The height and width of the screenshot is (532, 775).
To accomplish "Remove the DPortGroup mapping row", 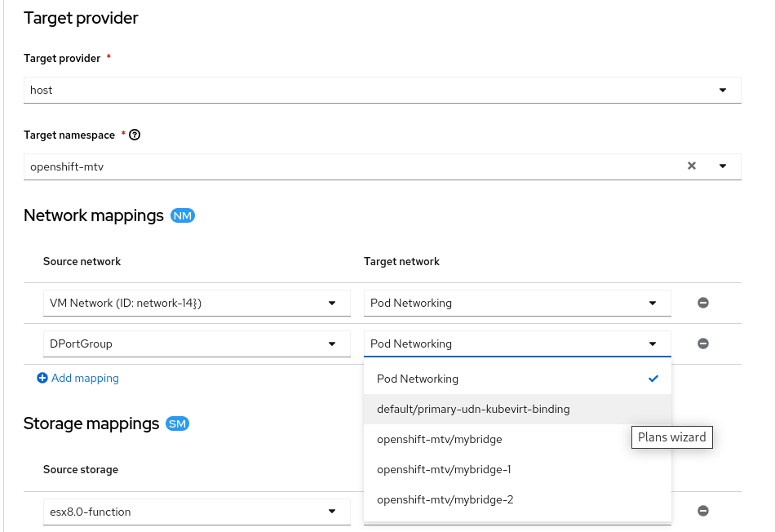I will pos(703,344).
